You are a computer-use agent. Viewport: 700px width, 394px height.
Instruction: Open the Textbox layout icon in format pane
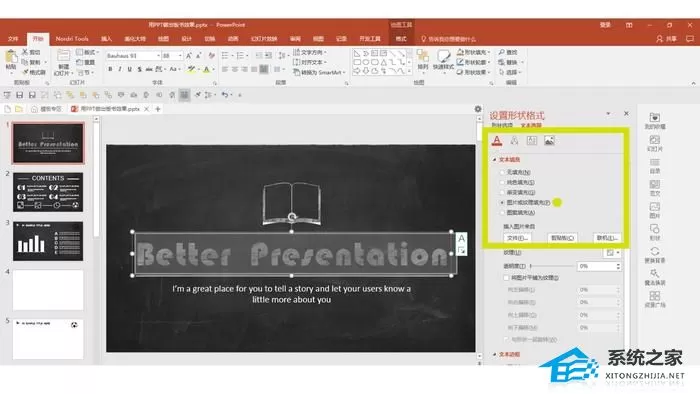(x=532, y=141)
